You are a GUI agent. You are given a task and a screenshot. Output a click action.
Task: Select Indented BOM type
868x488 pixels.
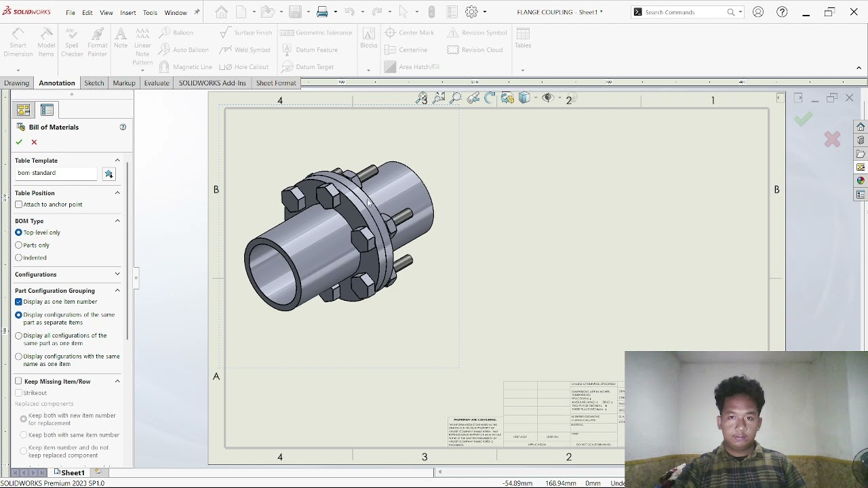[x=19, y=258]
